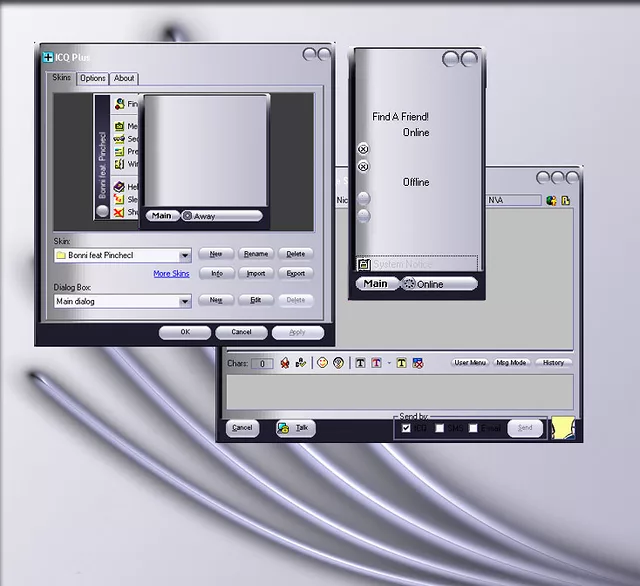Switch to the Options tab
Screen dimensions: 640x586
pyautogui.click(x=93, y=78)
